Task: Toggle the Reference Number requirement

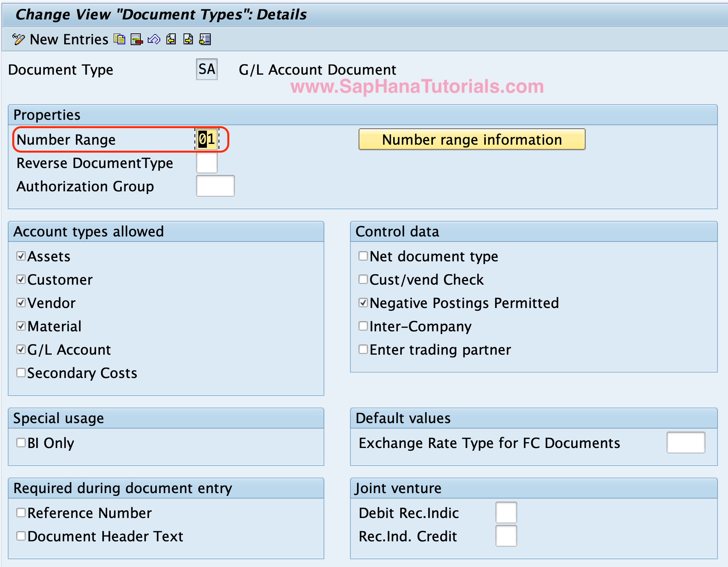Action: point(21,513)
